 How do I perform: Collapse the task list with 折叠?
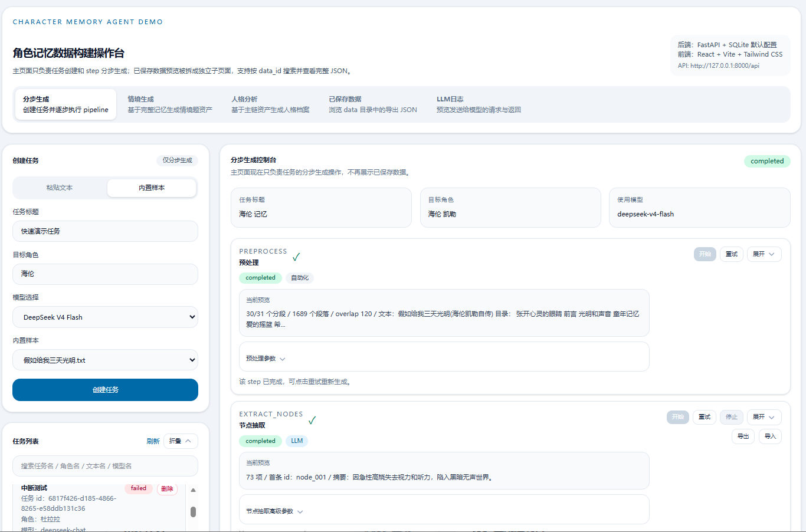(181, 441)
